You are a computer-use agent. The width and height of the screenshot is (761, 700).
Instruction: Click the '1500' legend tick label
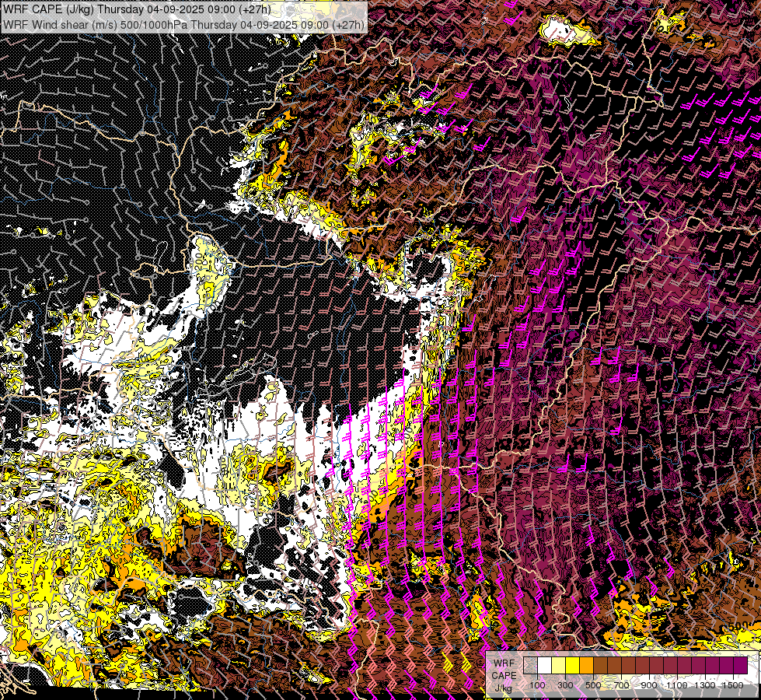tap(733, 685)
